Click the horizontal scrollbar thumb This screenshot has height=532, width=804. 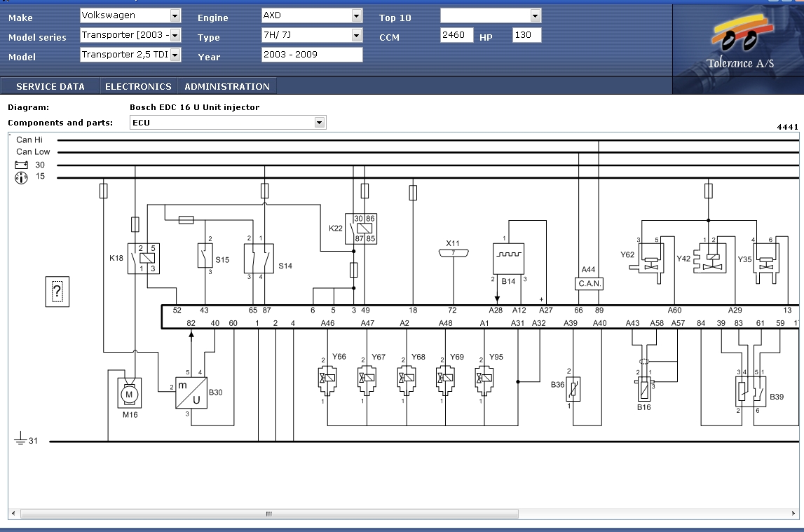point(268,514)
